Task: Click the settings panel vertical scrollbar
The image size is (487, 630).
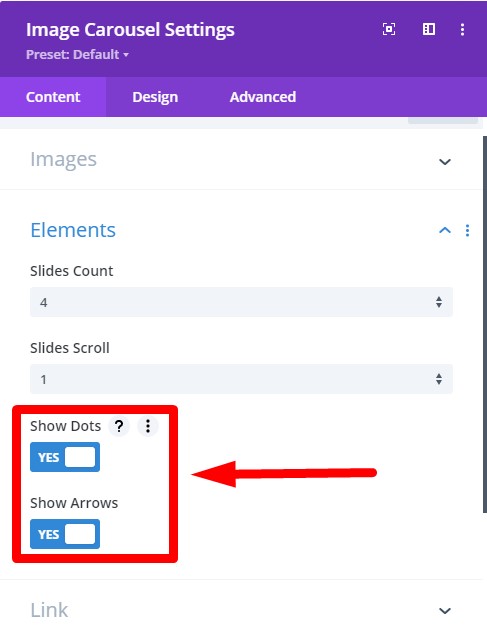Action: click(x=485, y=324)
